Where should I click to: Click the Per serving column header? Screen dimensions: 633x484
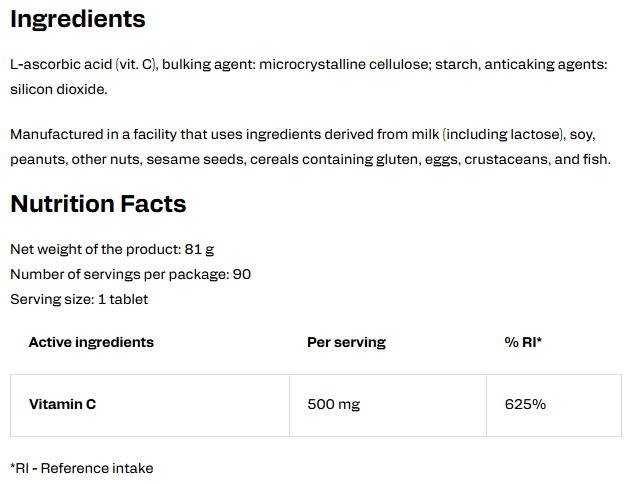point(346,342)
